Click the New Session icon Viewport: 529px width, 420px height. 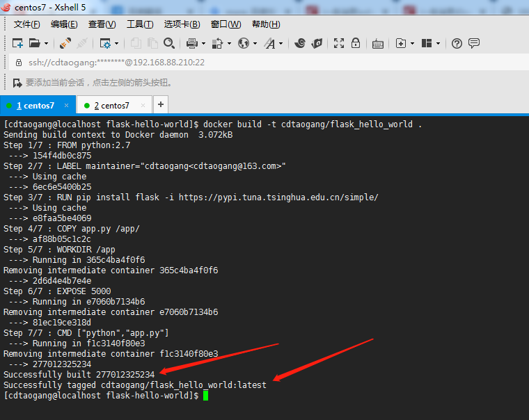pos(17,44)
